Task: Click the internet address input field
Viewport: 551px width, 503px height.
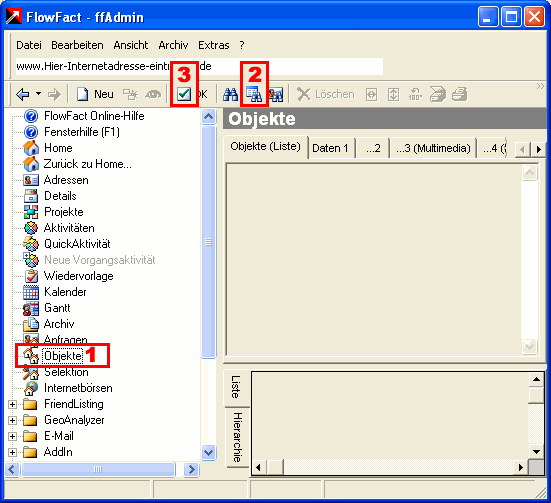Action: point(199,66)
